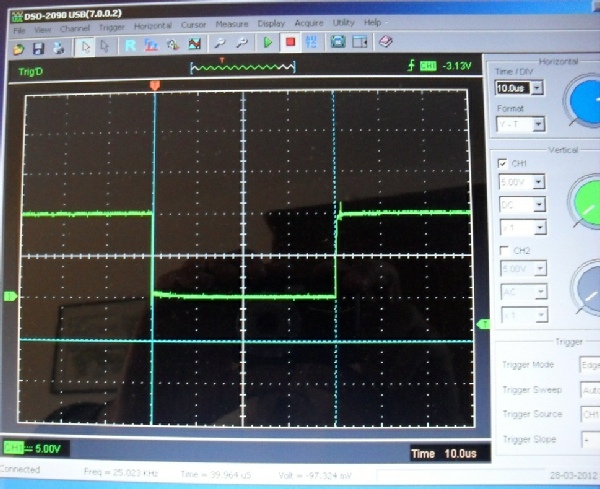Image resolution: width=600 pixels, height=489 pixels.
Task: Click the blue settings icon after Stop
Action: (311, 41)
